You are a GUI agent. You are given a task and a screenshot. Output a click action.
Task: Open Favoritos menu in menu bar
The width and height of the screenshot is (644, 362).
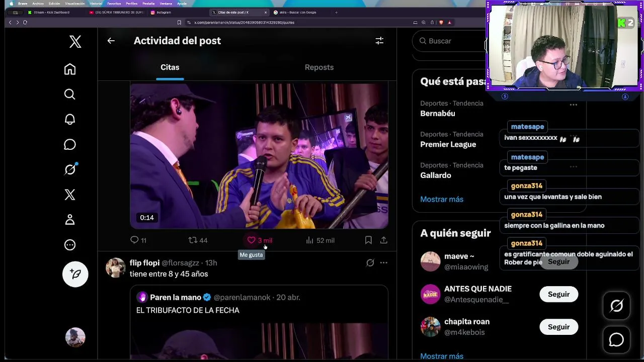[x=114, y=4]
